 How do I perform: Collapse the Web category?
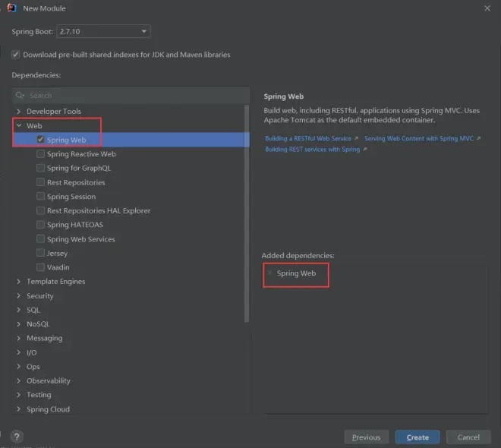(19, 126)
